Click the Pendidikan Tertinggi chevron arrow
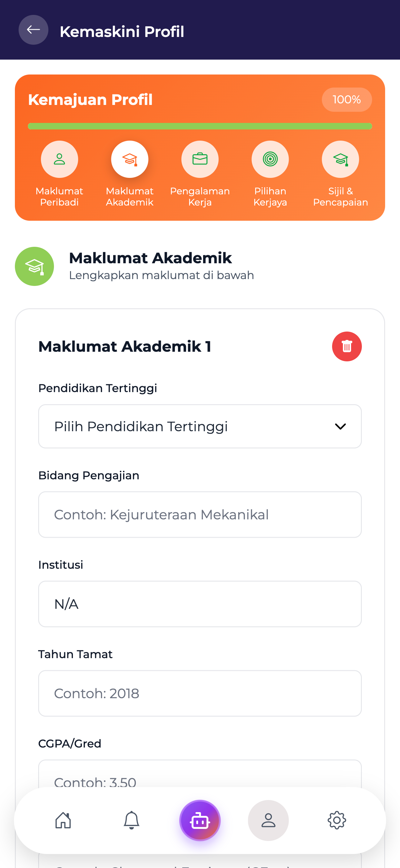 tap(340, 427)
